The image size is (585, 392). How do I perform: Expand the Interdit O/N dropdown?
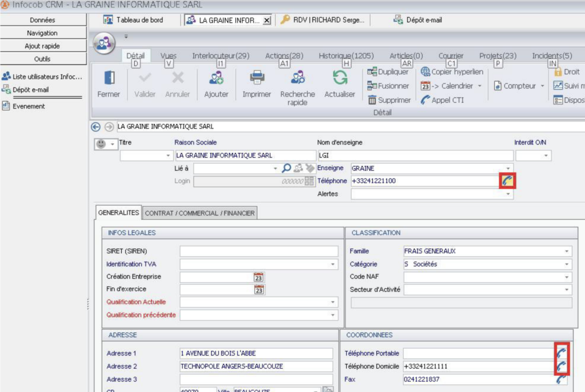(546, 156)
